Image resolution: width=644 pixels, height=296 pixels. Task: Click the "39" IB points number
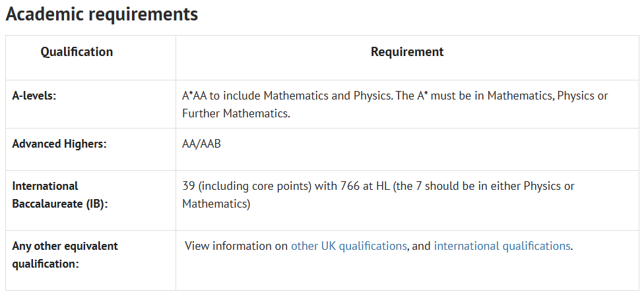188,186
